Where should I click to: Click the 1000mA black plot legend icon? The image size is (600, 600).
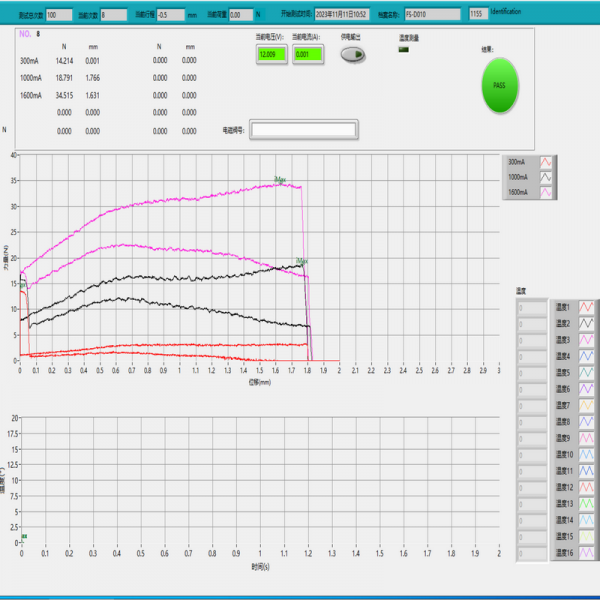click(x=546, y=177)
